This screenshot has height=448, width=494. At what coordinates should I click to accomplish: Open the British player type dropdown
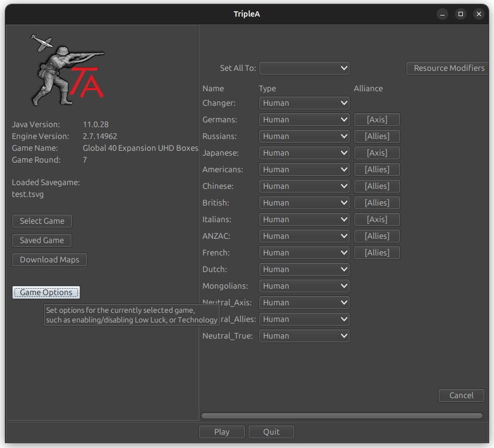tap(304, 202)
